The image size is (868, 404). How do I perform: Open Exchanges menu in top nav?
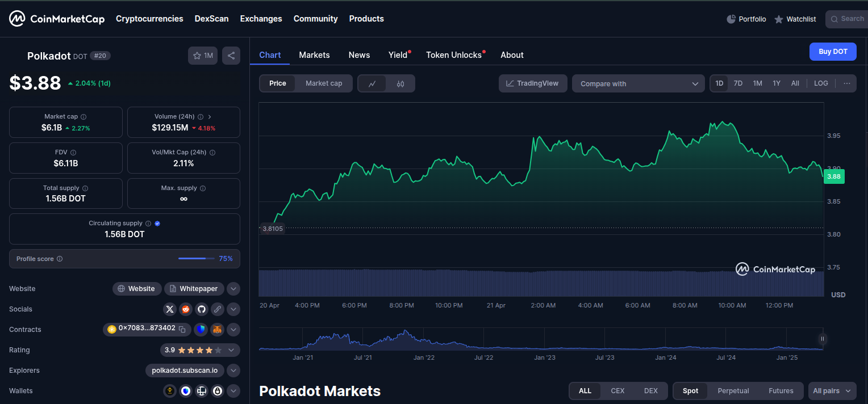click(x=261, y=19)
